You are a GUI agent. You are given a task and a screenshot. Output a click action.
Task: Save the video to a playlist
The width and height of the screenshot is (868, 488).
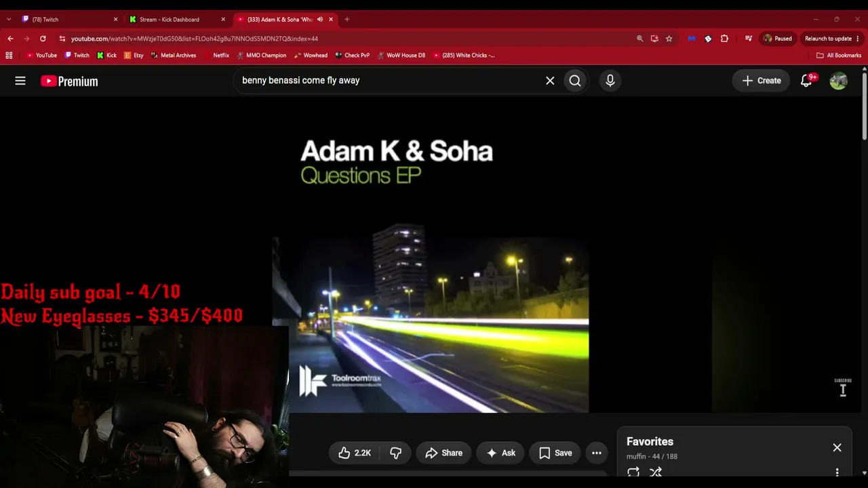pyautogui.click(x=555, y=453)
